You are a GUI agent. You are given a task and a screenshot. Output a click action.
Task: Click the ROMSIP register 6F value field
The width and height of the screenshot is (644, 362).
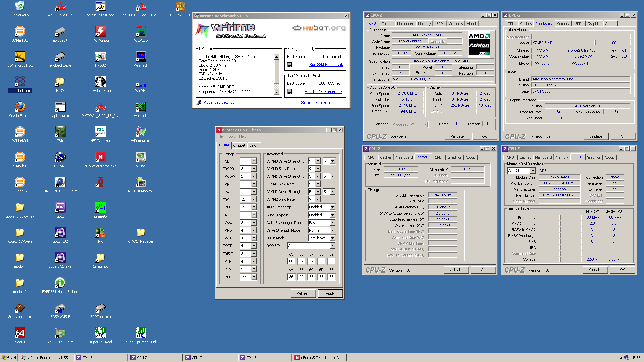tap(331, 277)
